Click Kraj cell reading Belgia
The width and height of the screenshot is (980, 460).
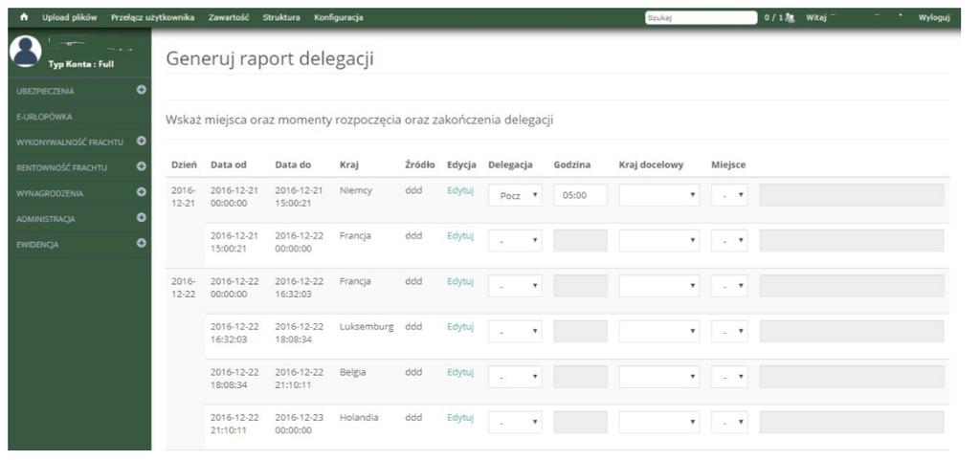tap(352, 372)
